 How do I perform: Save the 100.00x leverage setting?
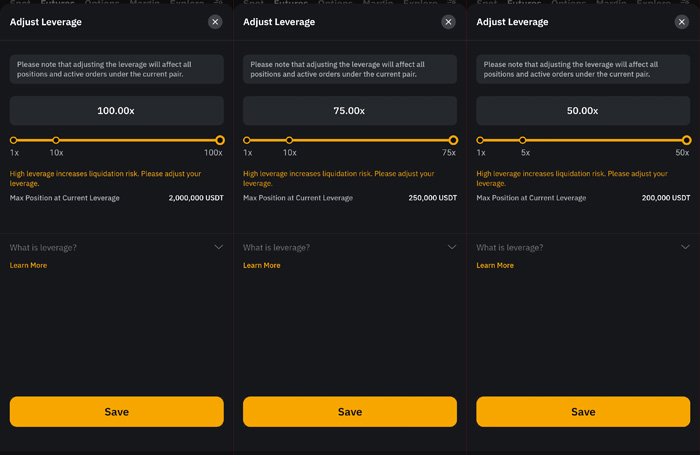pos(117,412)
